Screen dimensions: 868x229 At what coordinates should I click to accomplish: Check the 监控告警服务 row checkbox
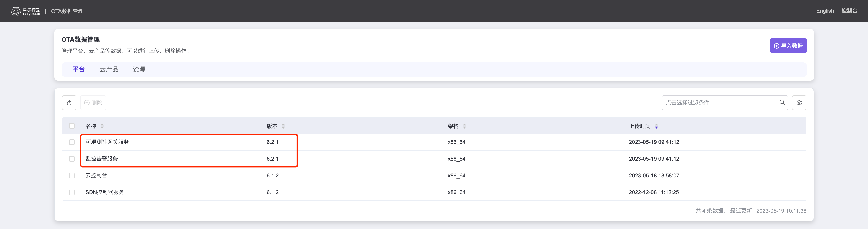tap(72, 159)
